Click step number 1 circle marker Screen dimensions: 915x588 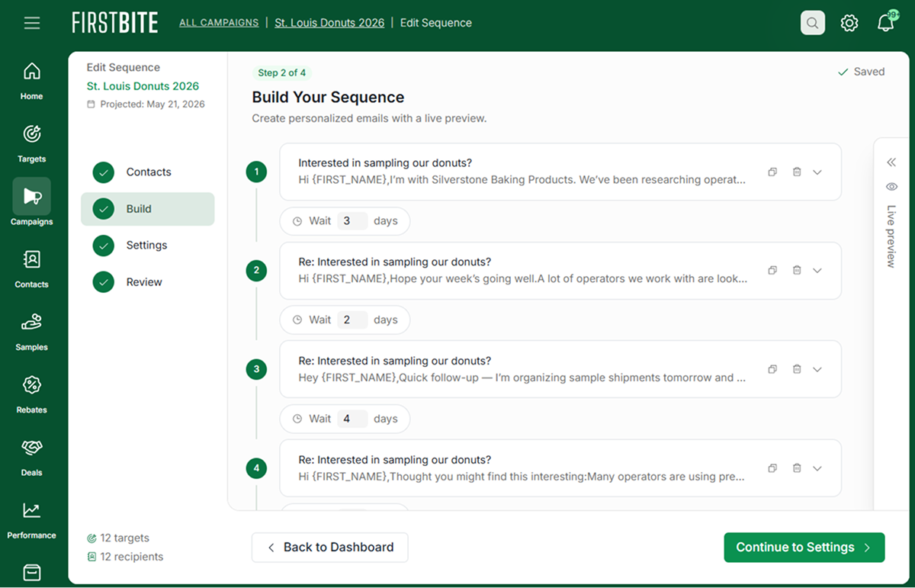click(x=256, y=172)
